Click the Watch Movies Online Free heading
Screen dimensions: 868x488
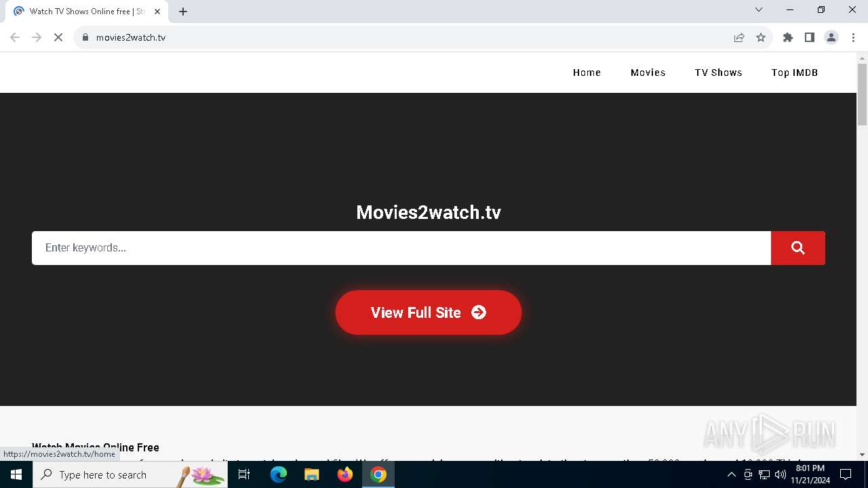[96, 447]
